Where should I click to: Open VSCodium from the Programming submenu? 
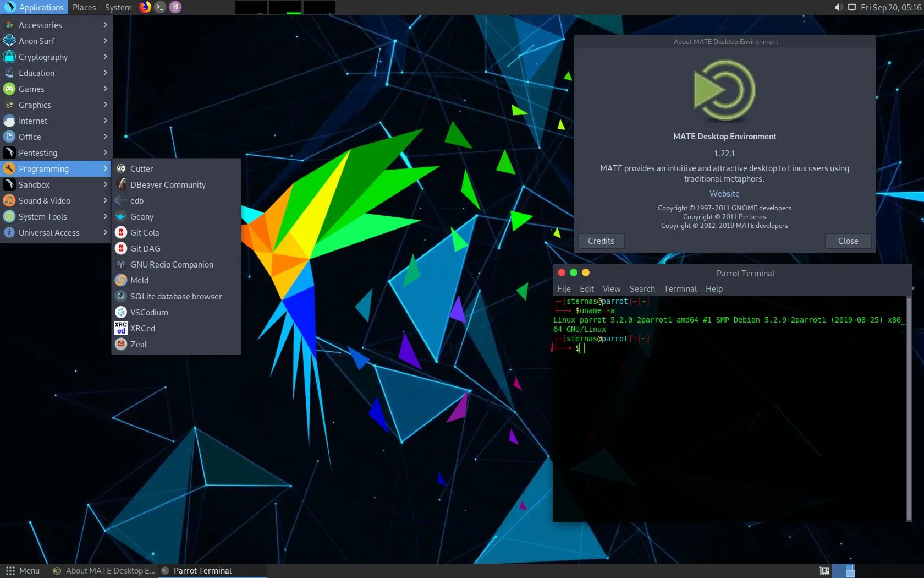pos(148,312)
